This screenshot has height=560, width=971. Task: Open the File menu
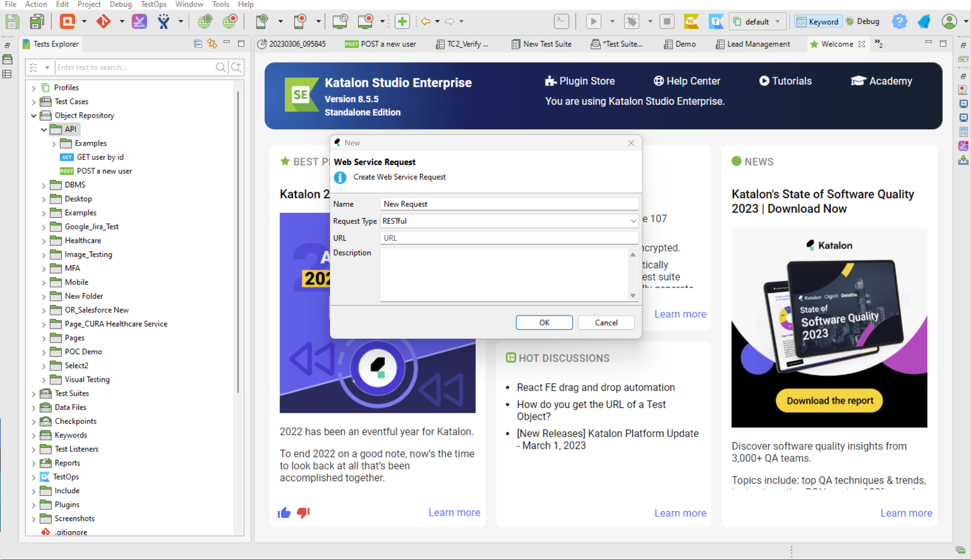[x=11, y=4]
